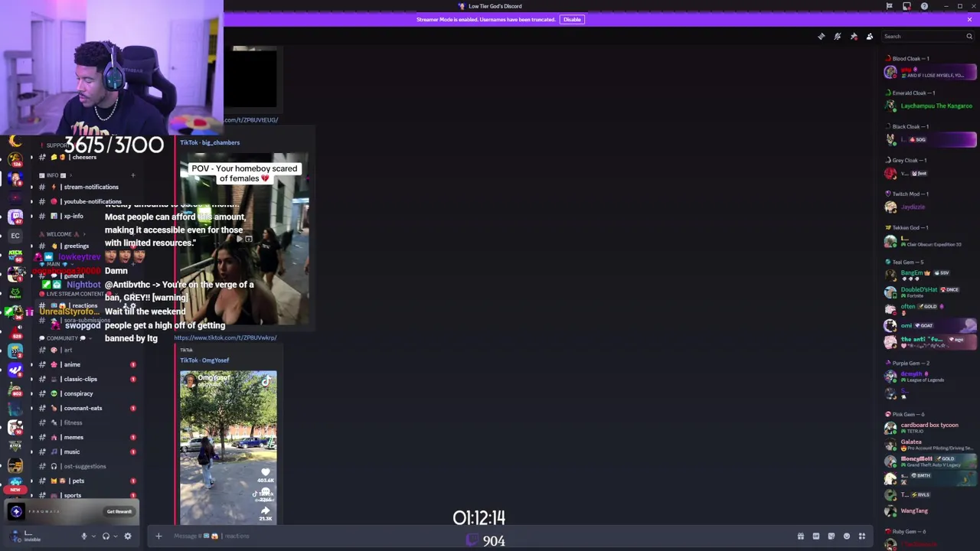
Task: Open the memes channel
Action: click(88, 437)
